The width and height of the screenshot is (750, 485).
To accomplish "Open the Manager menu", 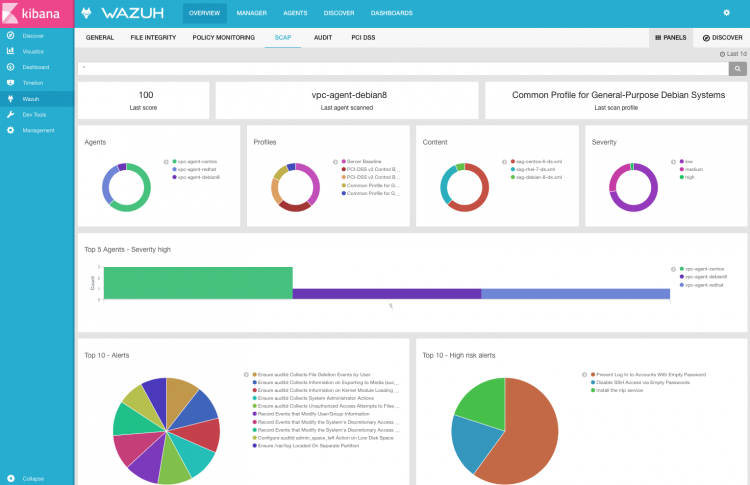I will 252,13.
